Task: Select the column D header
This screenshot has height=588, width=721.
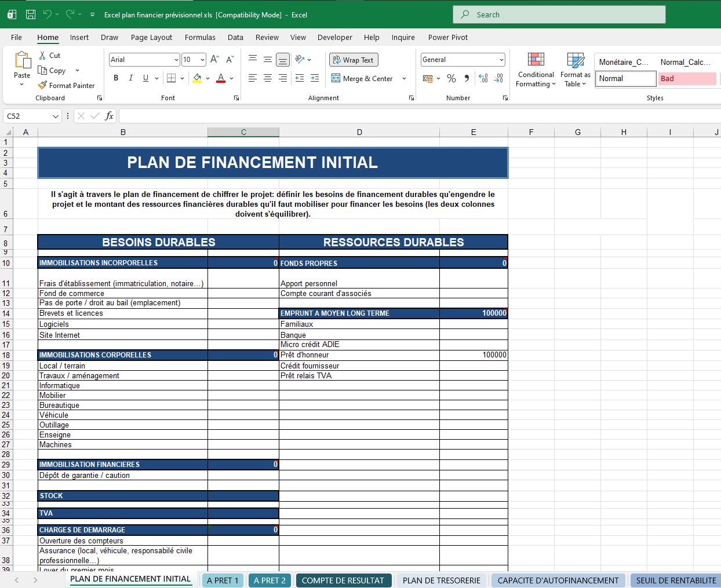Action: coord(359,132)
